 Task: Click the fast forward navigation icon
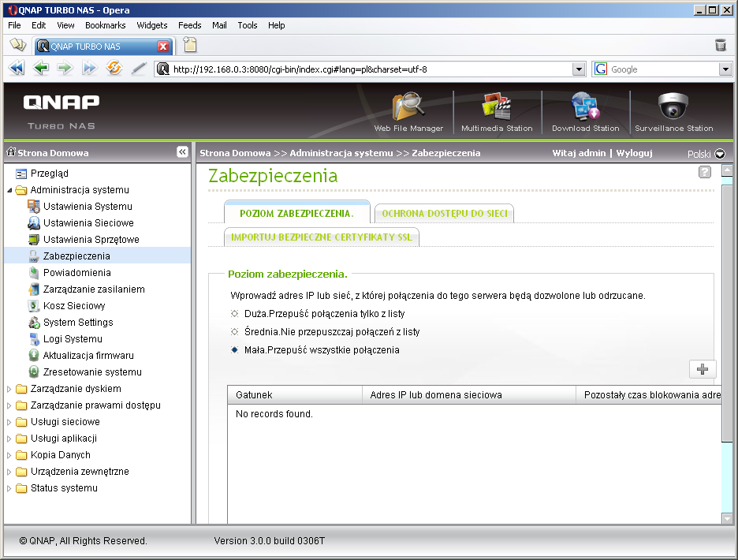[x=89, y=69]
